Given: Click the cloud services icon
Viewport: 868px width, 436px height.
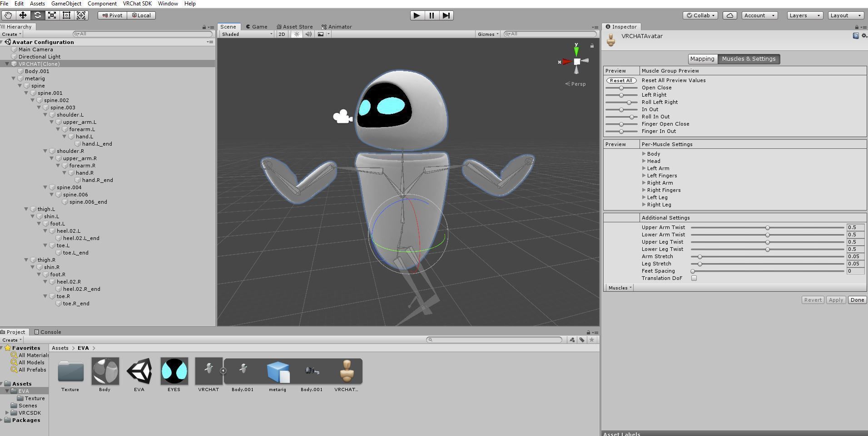Looking at the screenshot, I should point(729,15).
